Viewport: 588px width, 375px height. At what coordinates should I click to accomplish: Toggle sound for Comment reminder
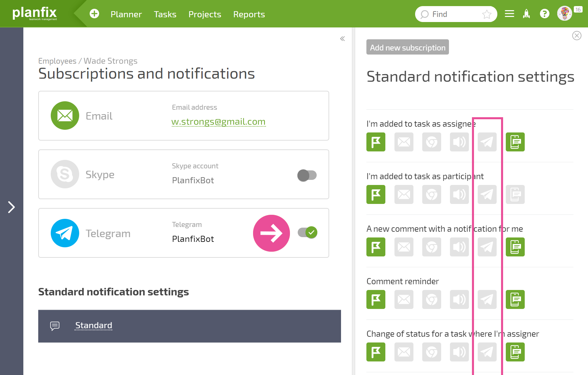pos(459,299)
